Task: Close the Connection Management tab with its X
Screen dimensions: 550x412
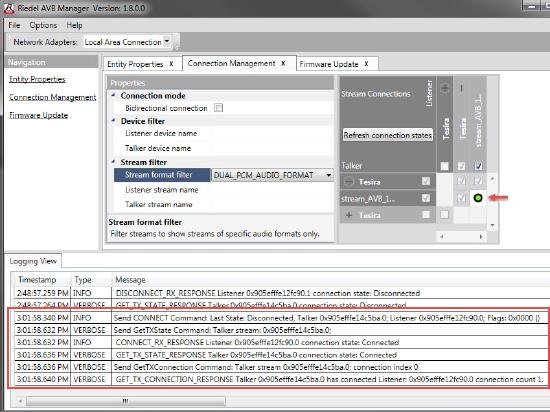Action: (283, 63)
